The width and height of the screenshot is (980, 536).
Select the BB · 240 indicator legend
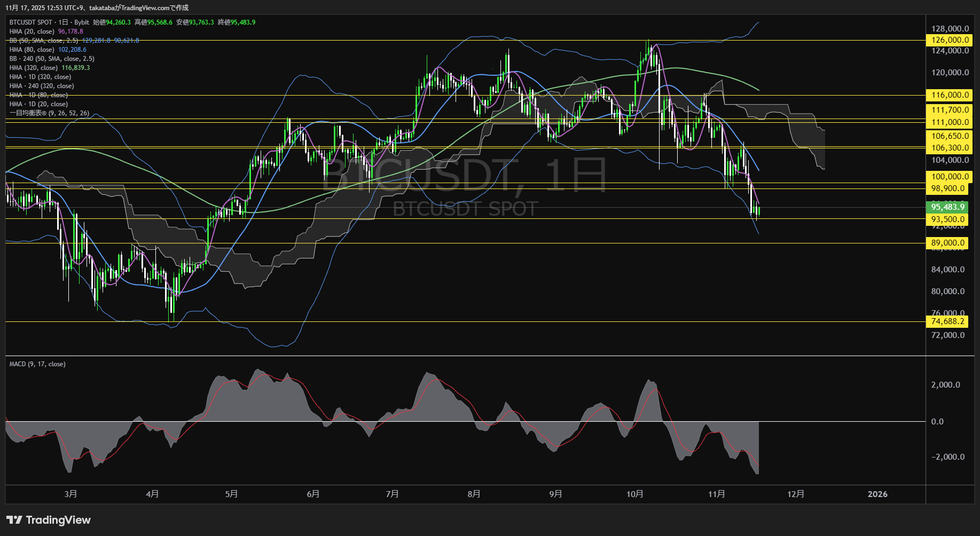pyautogui.click(x=52, y=59)
